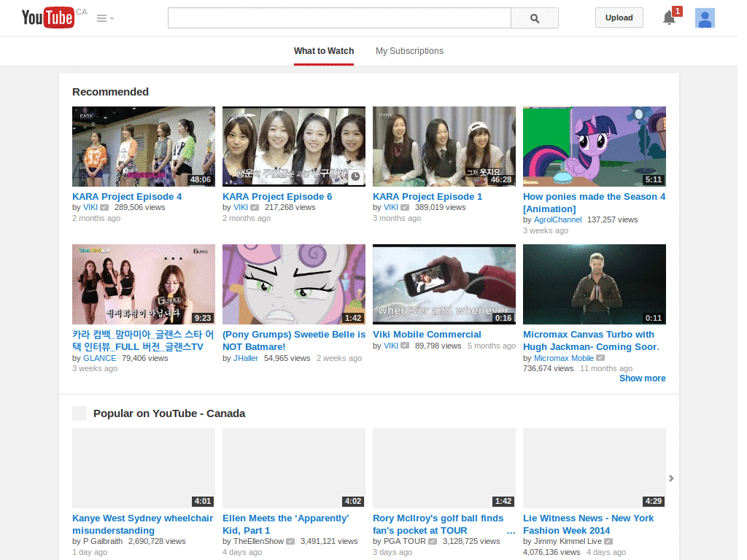Open the AgrolChannel channel link
The height and width of the screenshot is (560, 747).
(x=557, y=219)
